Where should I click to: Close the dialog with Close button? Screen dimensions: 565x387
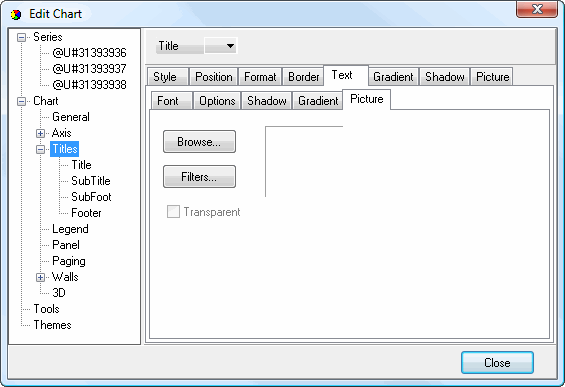click(497, 362)
